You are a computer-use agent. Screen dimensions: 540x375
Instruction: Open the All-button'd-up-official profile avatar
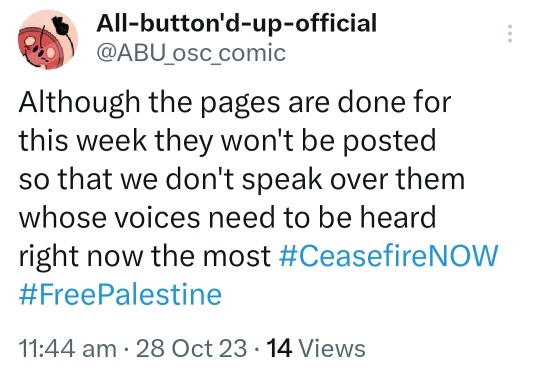coord(48,39)
